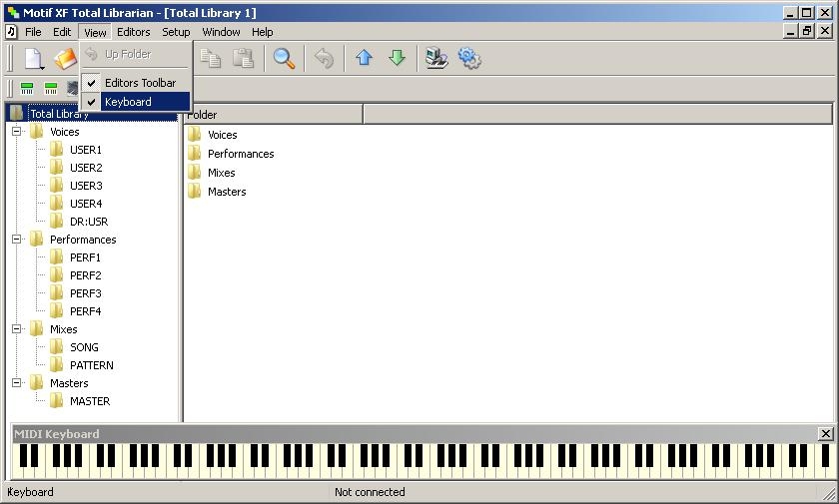Select the PERF2 folder

click(85, 275)
